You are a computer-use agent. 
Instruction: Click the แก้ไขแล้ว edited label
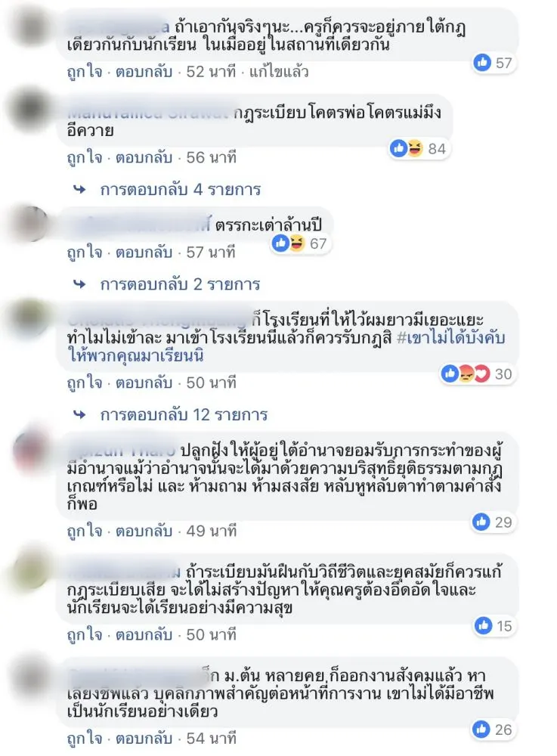(278, 72)
